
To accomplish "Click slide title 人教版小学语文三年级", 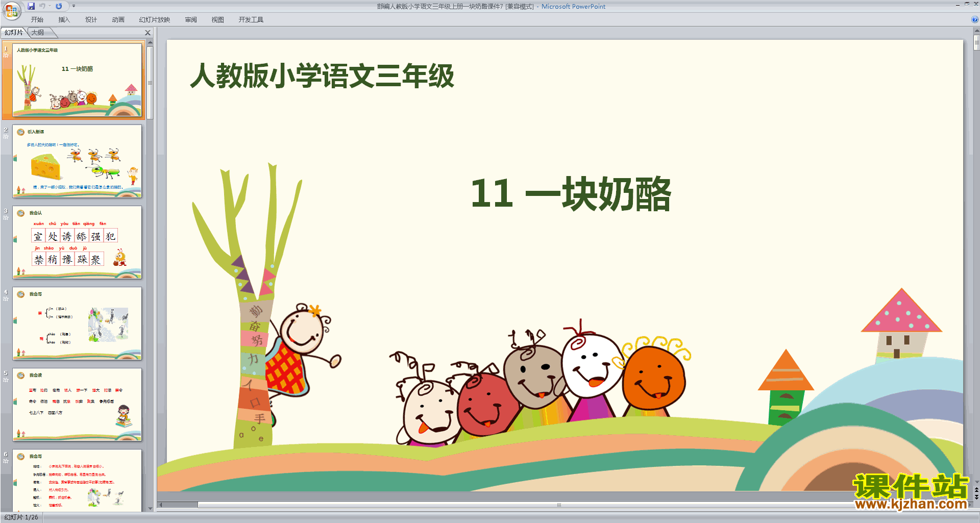I will [322, 76].
